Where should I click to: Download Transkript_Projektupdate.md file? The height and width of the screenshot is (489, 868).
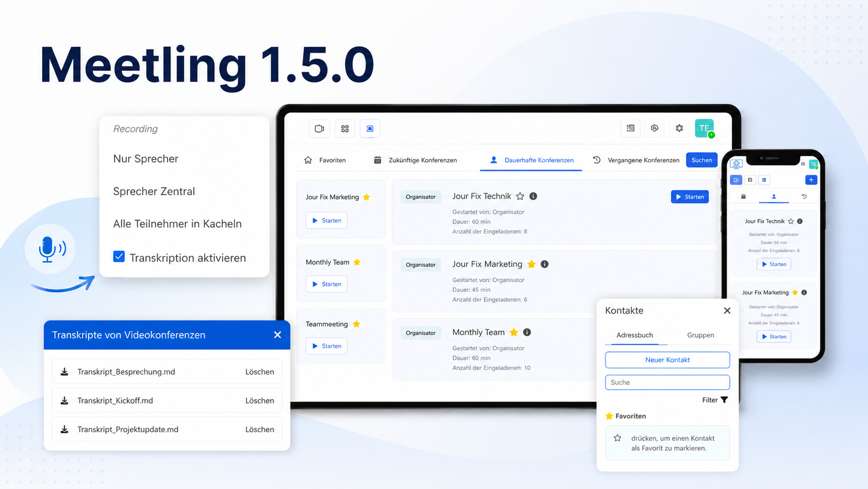tap(64, 429)
